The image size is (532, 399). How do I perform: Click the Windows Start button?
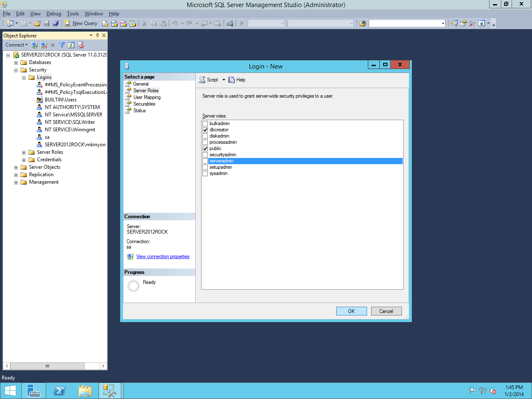click(x=10, y=391)
